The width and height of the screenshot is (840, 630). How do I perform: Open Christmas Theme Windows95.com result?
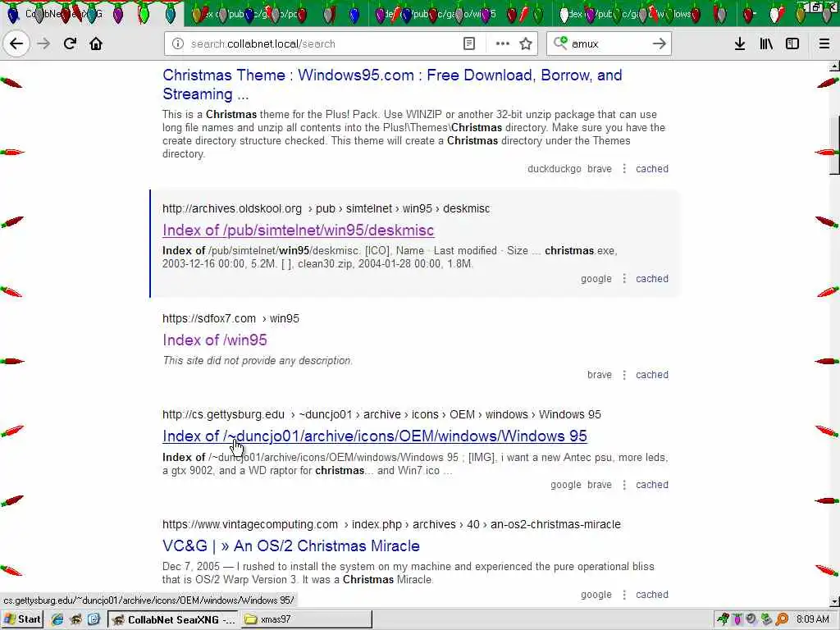pos(392,84)
